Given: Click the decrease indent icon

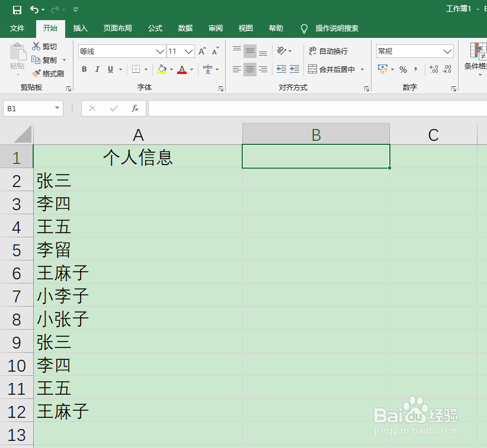Looking at the screenshot, I should click(281, 69).
